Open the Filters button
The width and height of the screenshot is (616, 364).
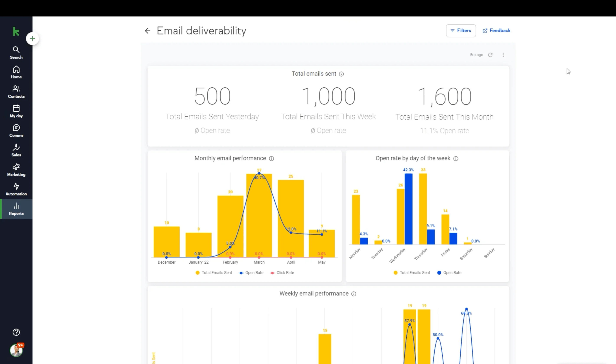point(461,31)
